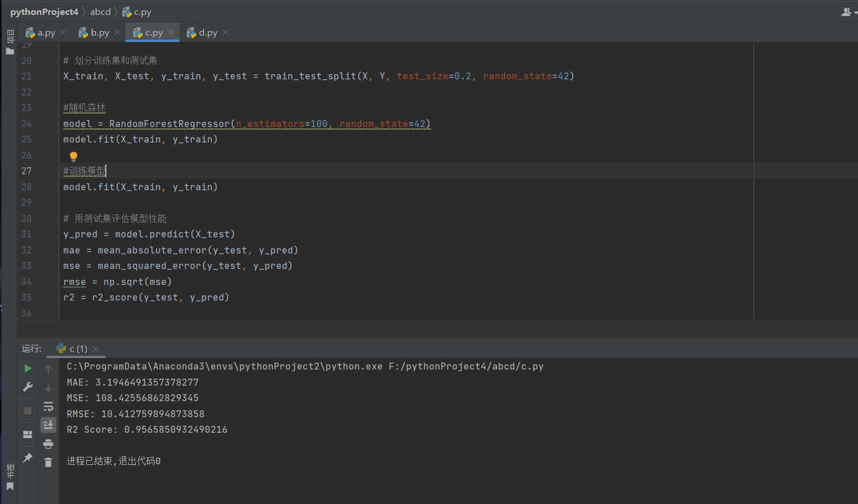Jump down the stack trace arrow
This screenshot has height=504, width=858.
[48, 388]
